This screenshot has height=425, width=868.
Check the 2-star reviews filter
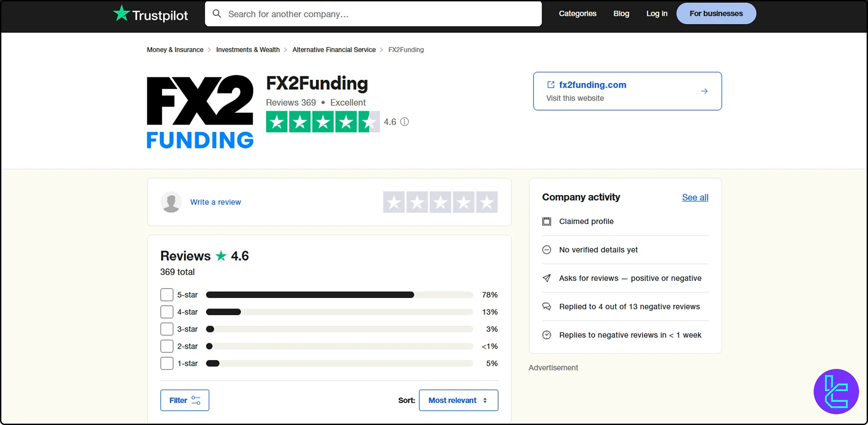(166, 346)
